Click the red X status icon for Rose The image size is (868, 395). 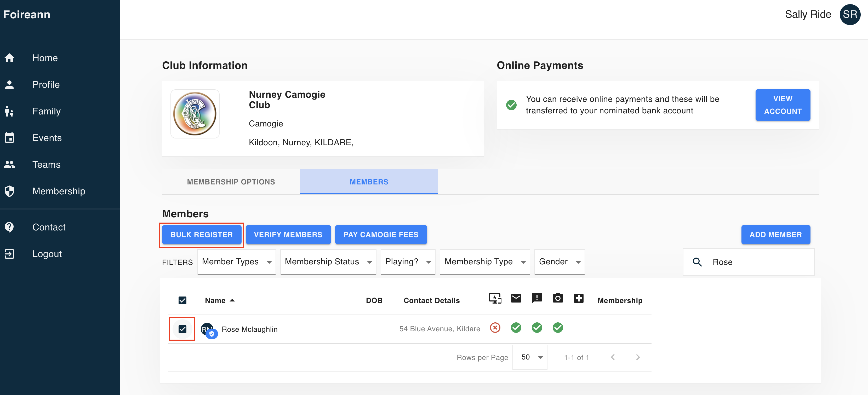495,328
